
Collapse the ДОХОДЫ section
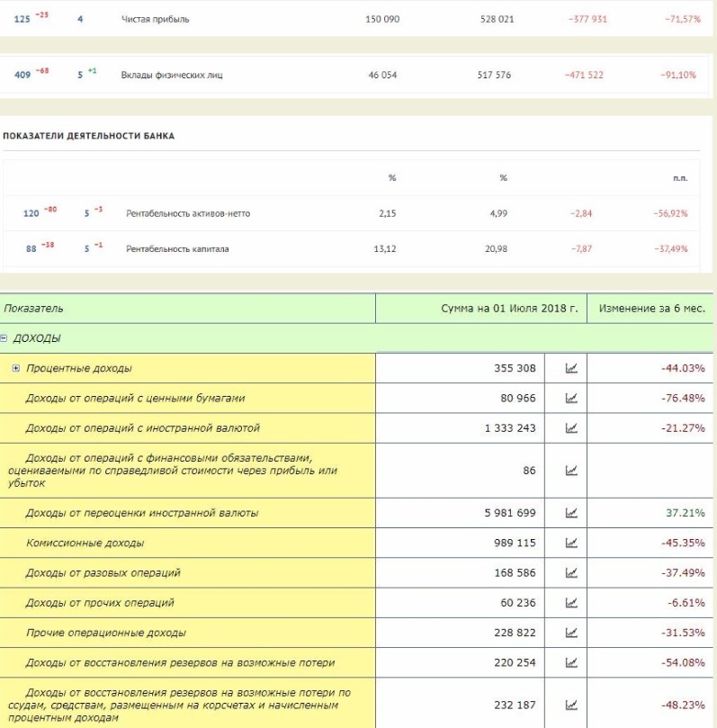tap(5, 338)
